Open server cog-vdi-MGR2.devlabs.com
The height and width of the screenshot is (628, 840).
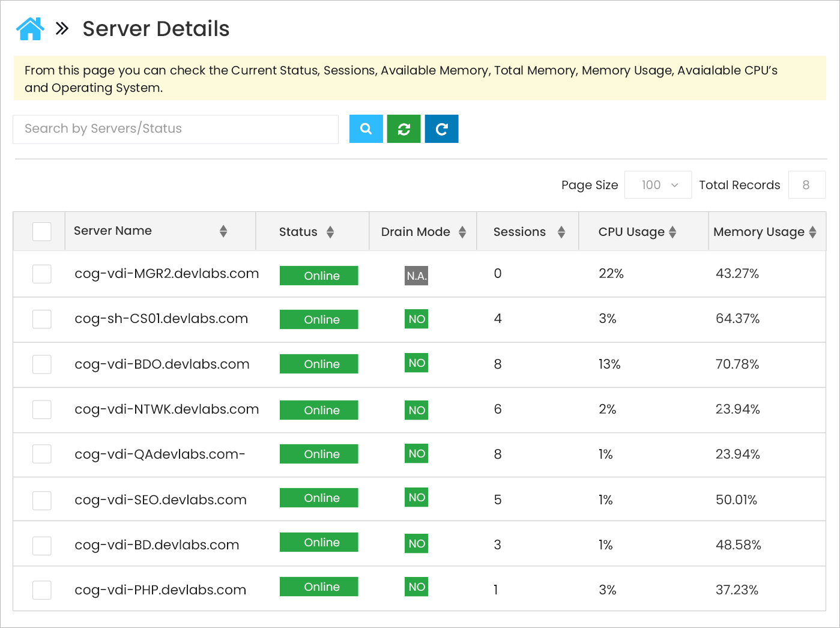167,274
